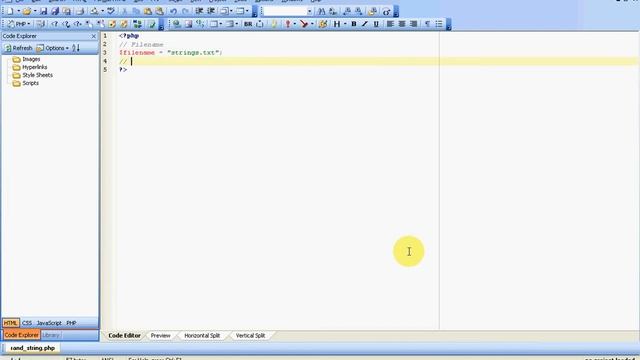The image size is (640, 360).
Task: Insert the PHP open tag icon
Action: pyautogui.click(x=54, y=24)
